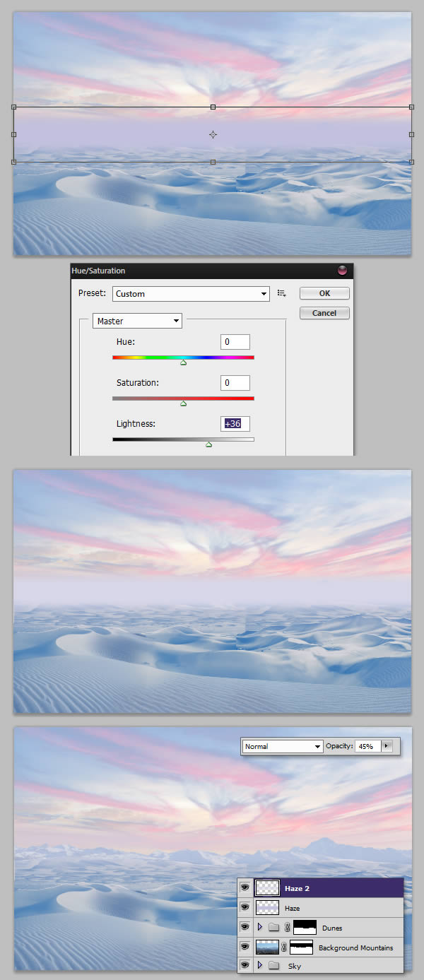Open the Opacity slider arrow

click(x=387, y=746)
